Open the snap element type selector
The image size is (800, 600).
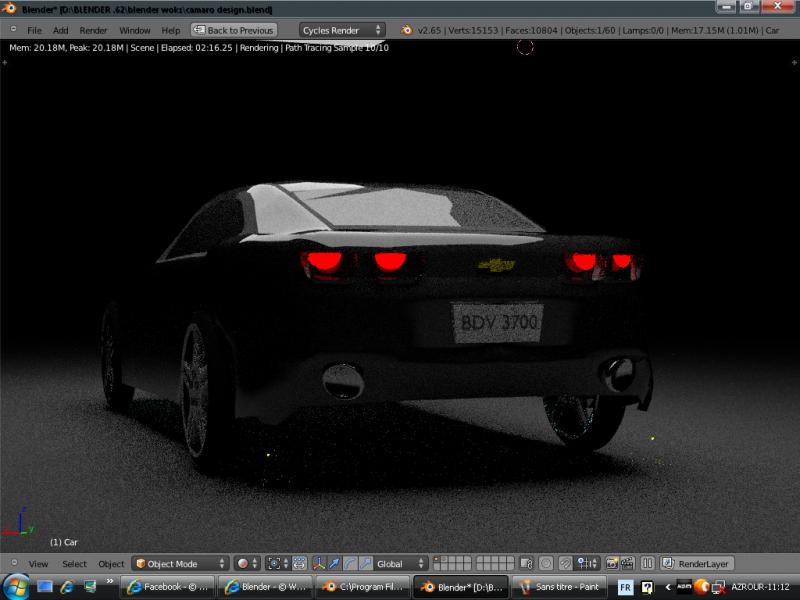(587, 563)
